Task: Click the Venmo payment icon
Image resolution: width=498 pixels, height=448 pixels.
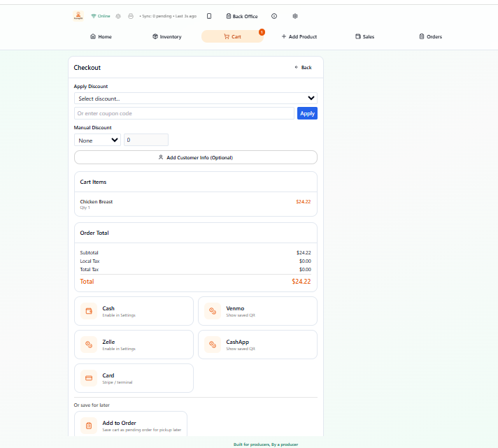Action: tap(213, 311)
